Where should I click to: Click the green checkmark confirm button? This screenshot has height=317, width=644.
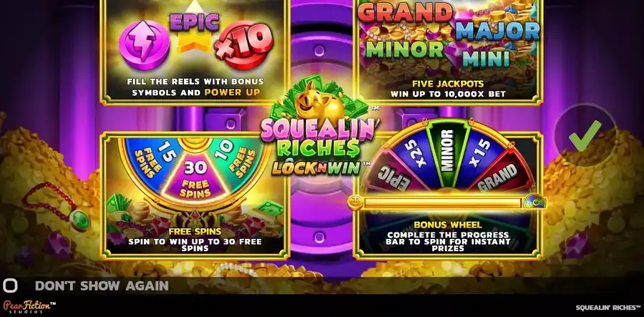585,135
